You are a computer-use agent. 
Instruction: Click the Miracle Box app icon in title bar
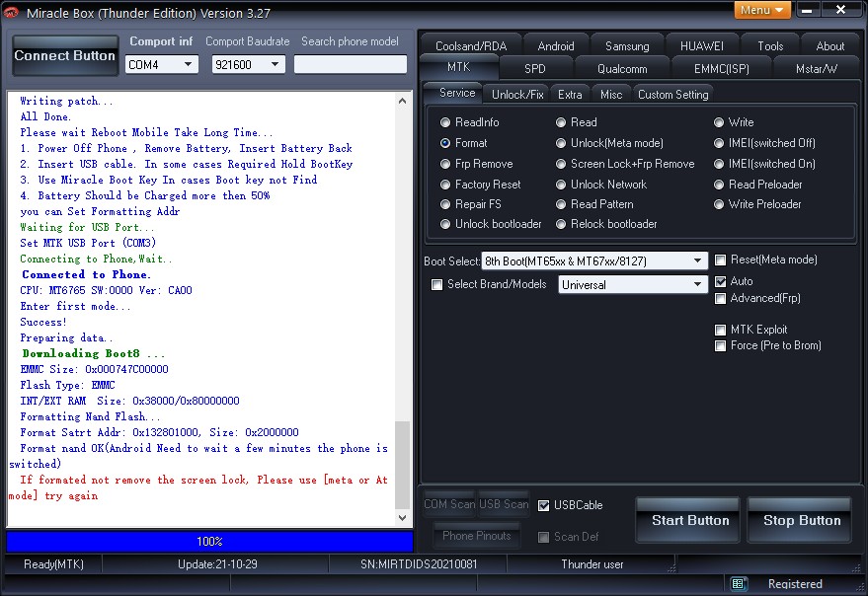(x=11, y=12)
